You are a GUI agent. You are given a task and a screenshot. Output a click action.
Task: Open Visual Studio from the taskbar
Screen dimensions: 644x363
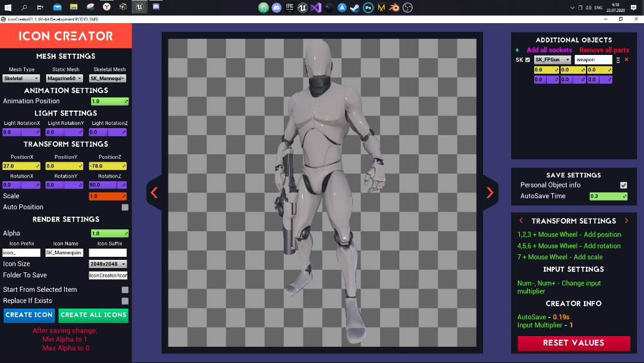click(x=316, y=7)
